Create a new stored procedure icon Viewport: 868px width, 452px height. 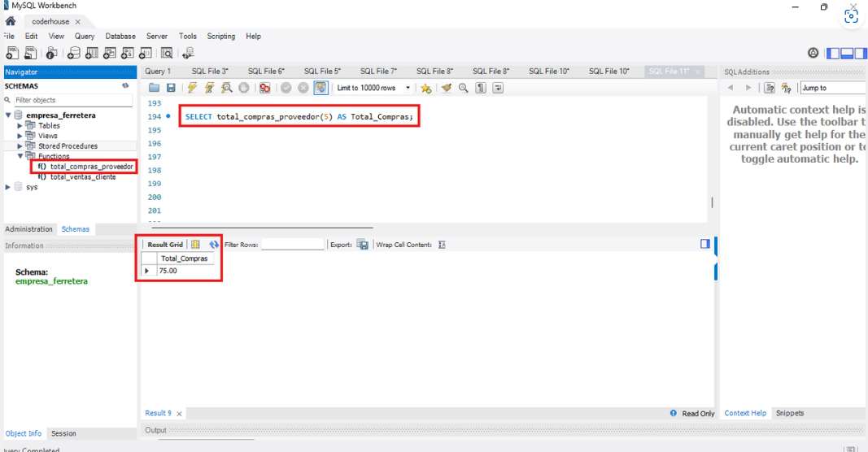tap(128, 53)
